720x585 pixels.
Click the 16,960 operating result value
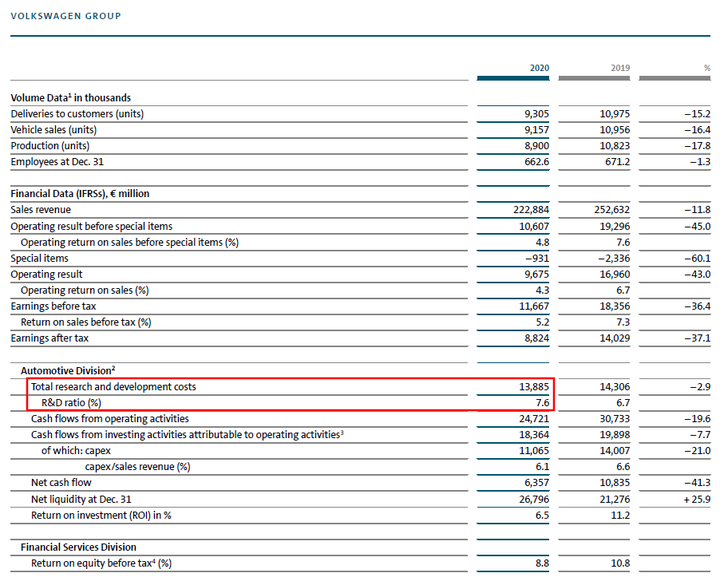click(614, 275)
